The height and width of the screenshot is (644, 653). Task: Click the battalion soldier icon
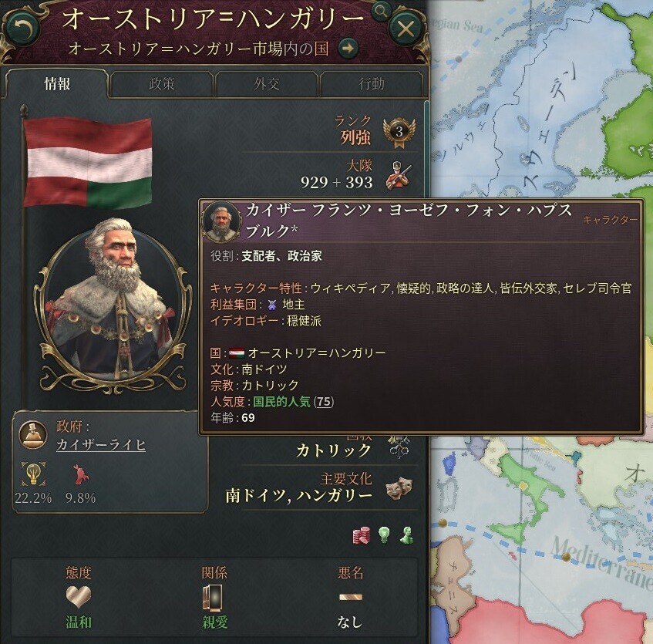(x=399, y=176)
